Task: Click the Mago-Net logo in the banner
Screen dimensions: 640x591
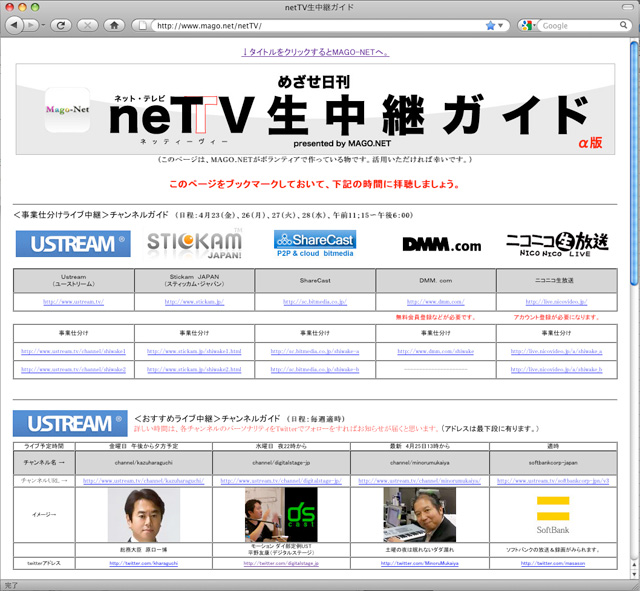Action: tap(67, 110)
